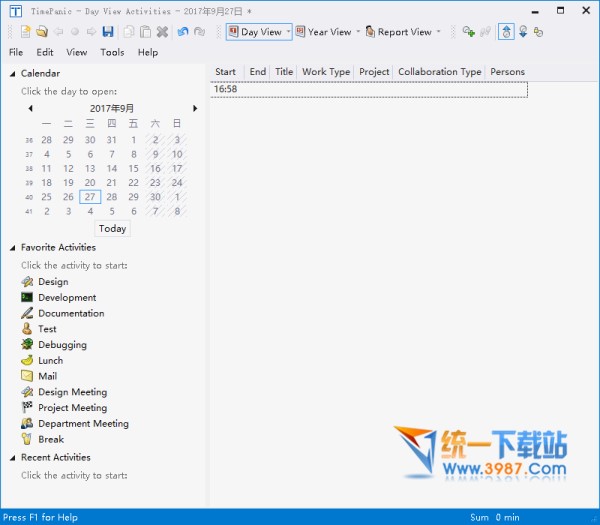600x525 pixels.
Task: Start the Lunch activity
Action: (x=42, y=360)
